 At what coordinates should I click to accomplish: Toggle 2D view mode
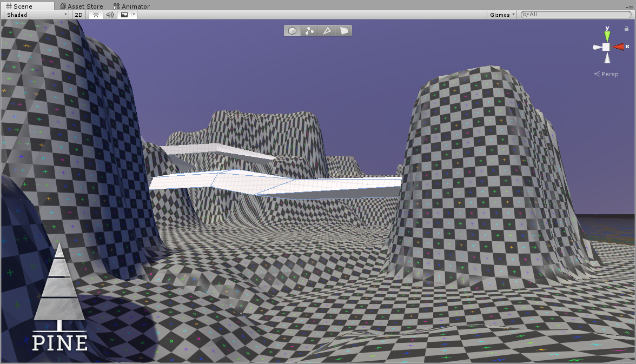click(79, 15)
